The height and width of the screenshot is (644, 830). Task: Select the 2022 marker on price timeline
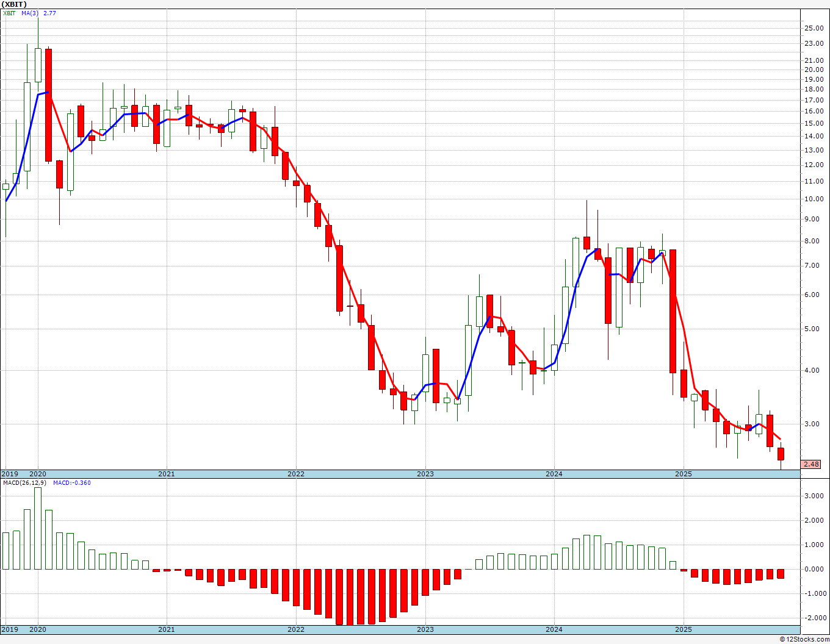[x=296, y=474]
